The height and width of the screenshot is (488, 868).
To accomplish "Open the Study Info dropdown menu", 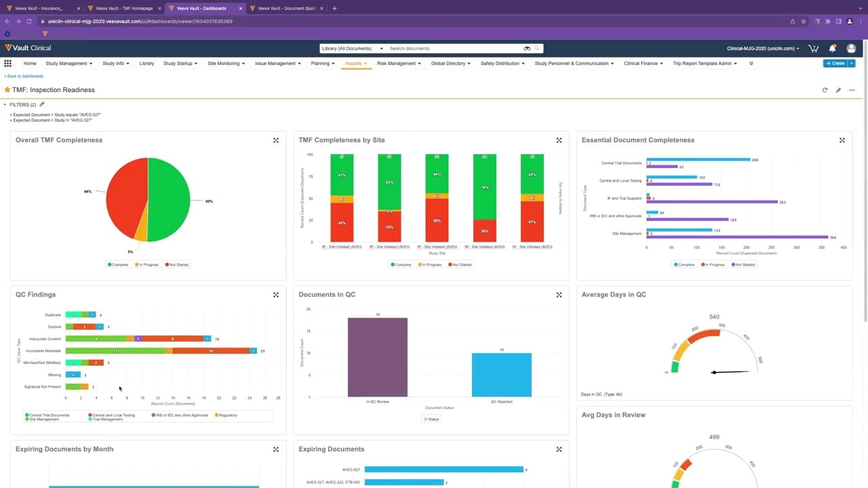I will [115, 63].
